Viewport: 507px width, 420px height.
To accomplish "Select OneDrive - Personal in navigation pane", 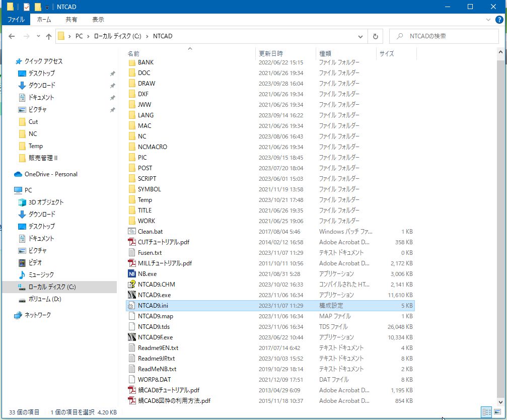I will (51, 174).
